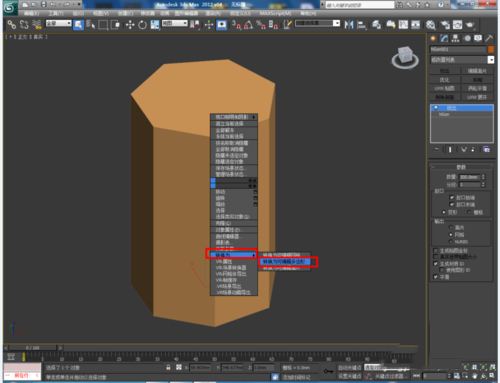Click the 数量 amount spinner arrows
The image size is (500, 383).
click(x=483, y=177)
